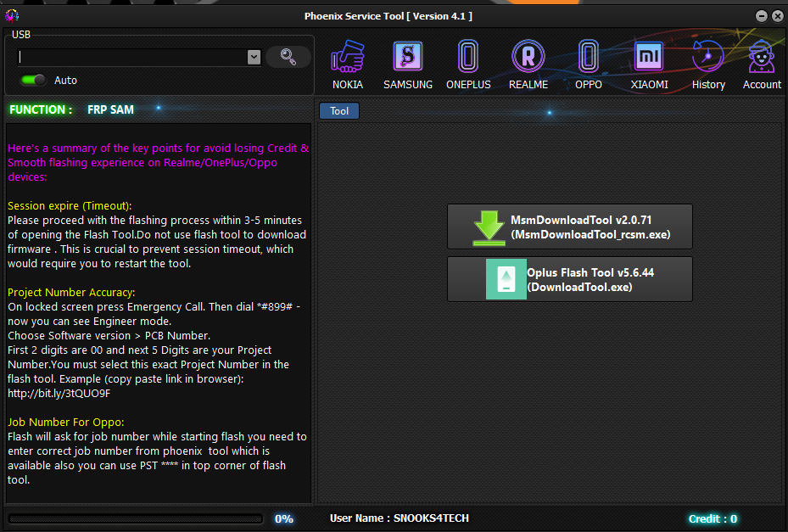Viewport: 788px width, 532px height.
Task: Click the User Name SNOOKS4TECH text
Action: tap(400, 518)
